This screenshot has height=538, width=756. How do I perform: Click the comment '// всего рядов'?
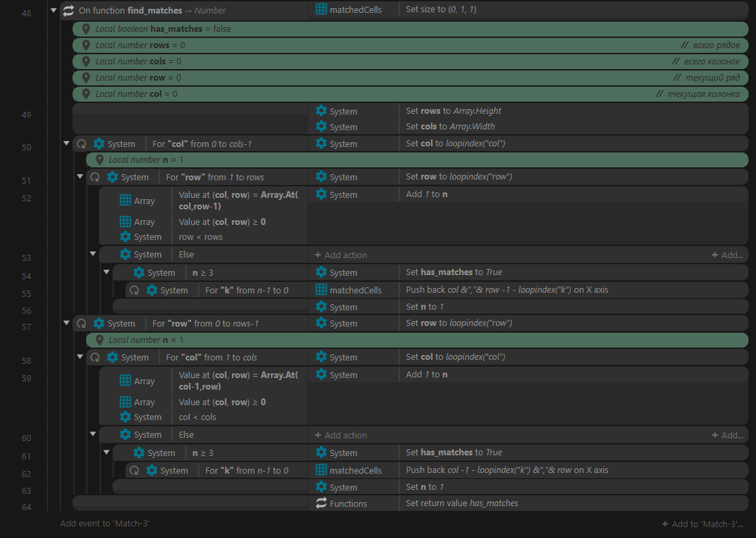(x=710, y=45)
